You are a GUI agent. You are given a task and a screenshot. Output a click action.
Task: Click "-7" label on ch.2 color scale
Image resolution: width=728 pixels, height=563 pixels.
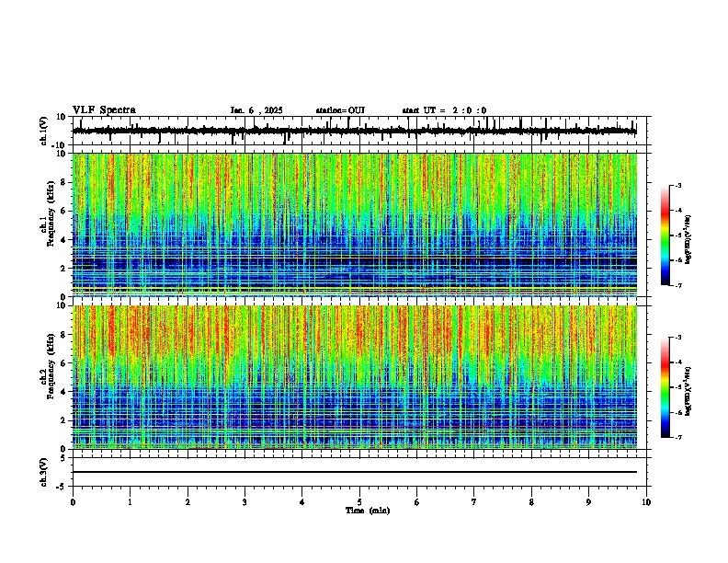click(x=678, y=437)
